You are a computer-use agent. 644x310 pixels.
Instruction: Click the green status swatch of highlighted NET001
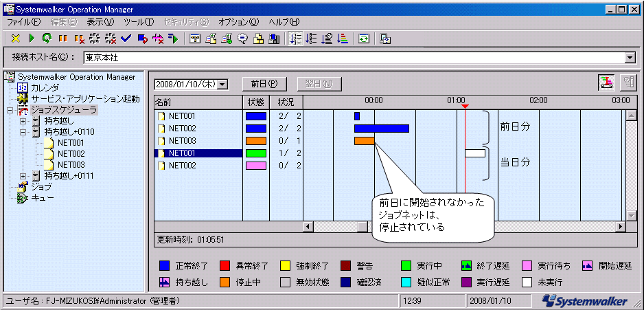point(256,153)
